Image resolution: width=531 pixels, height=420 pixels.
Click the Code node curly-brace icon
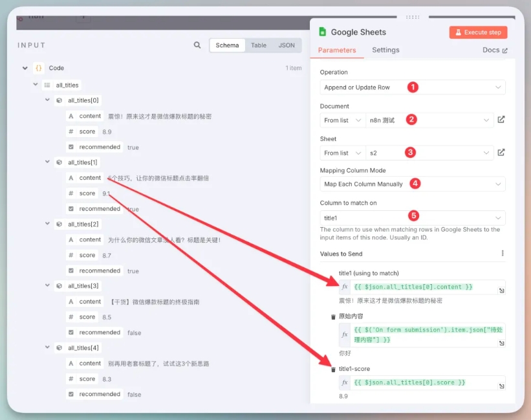pos(39,68)
